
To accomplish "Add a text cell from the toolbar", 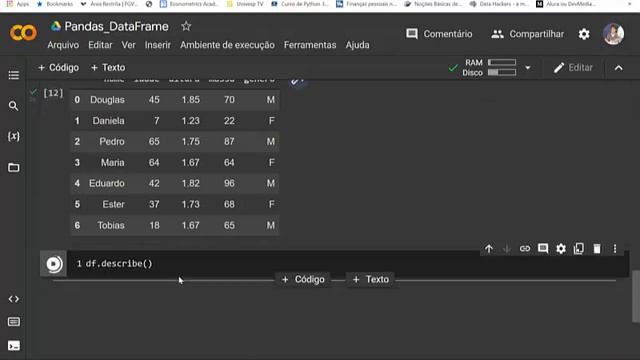I will click(108, 67).
